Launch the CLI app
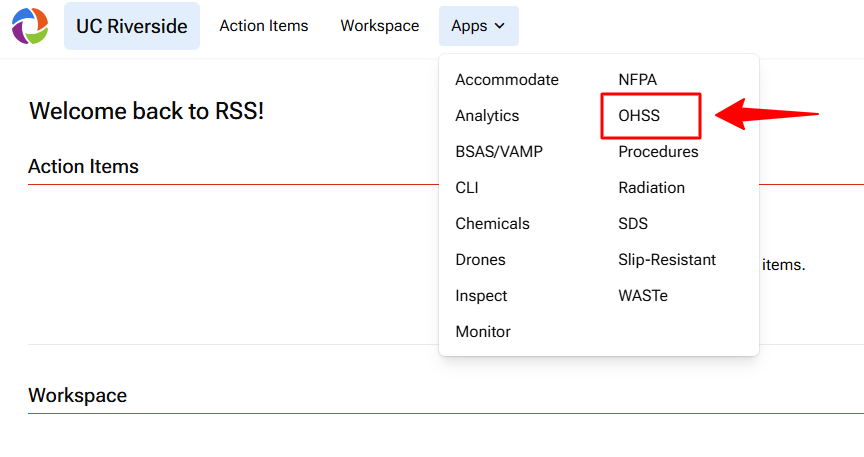Viewport: 864px width, 457px height. click(x=467, y=188)
